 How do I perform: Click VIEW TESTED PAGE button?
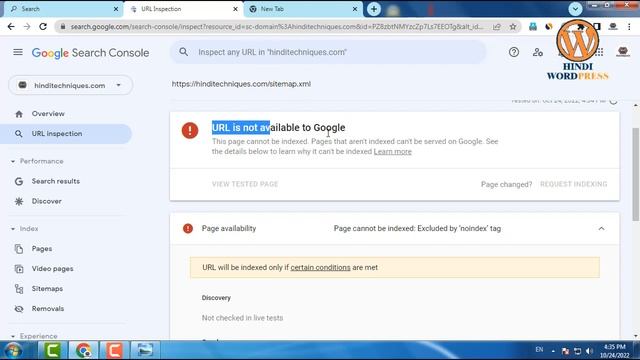[245, 184]
